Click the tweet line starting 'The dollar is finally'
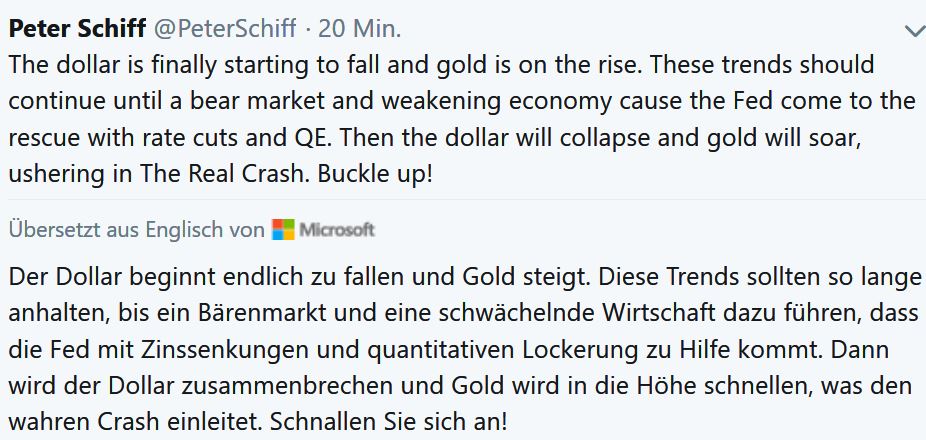Viewport: 926px width, 440px height. click(440, 65)
